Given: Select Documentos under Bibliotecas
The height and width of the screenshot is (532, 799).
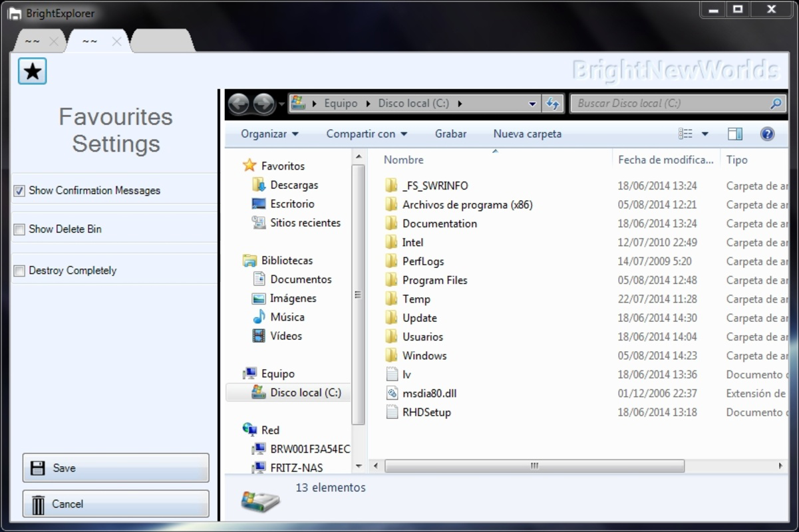Looking at the screenshot, I should click(x=301, y=279).
